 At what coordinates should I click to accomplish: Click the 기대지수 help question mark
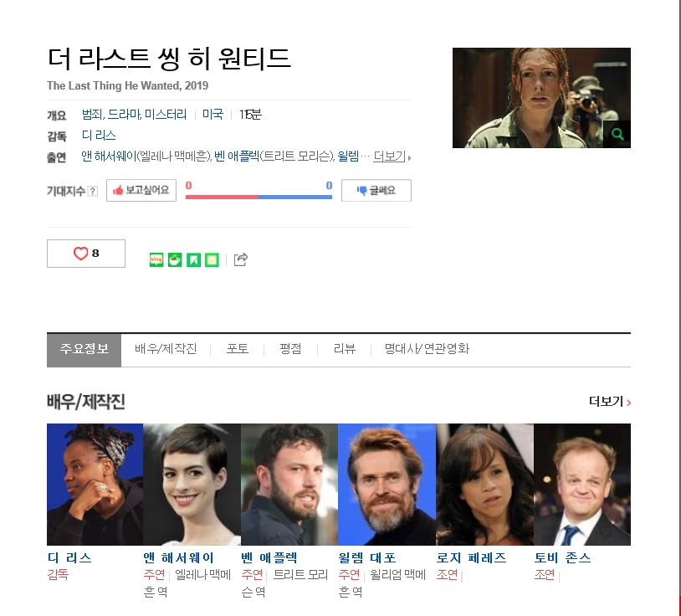pos(93,191)
